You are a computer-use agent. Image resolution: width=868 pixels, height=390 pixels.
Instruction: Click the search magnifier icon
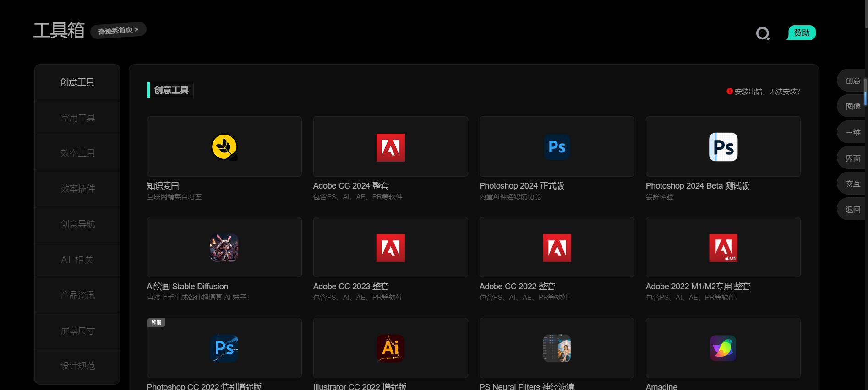(x=763, y=33)
